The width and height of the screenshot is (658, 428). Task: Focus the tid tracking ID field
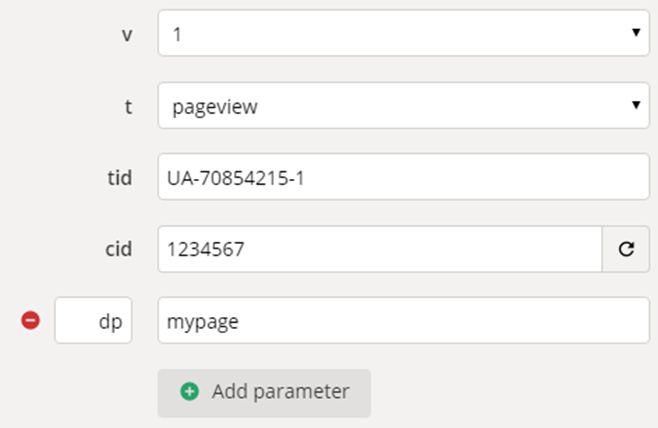403,177
